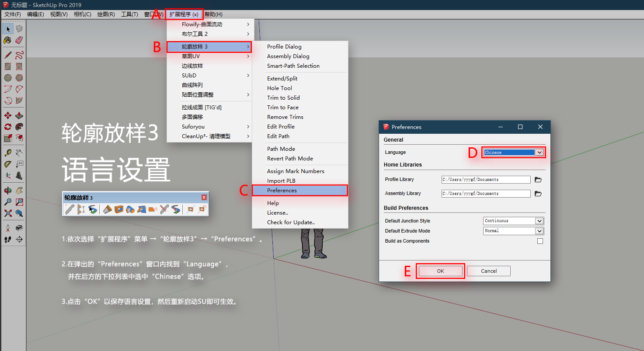Select the Move tool

click(8, 115)
